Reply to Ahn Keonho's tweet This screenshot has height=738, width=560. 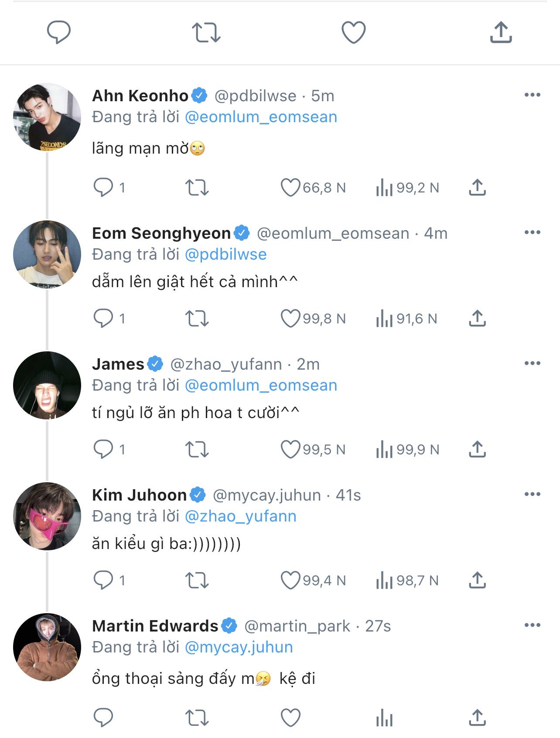pos(103,188)
